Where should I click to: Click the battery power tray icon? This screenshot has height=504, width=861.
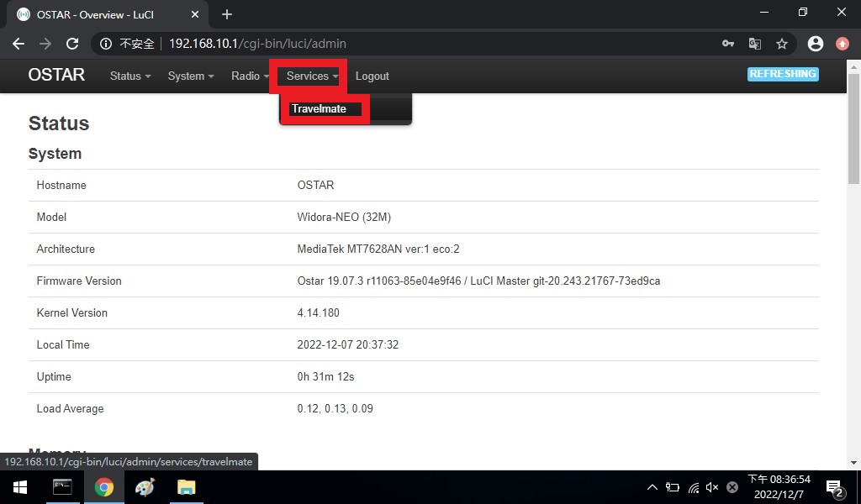(672, 487)
